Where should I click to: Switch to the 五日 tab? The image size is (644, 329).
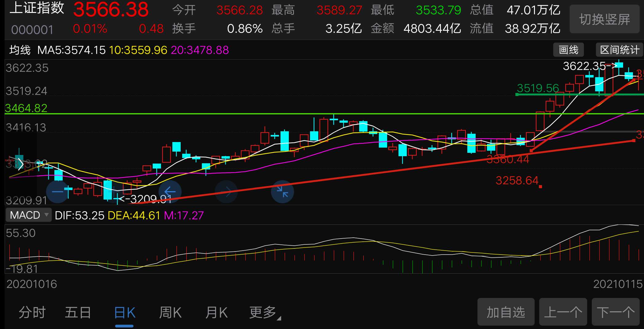tap(78, 312)
